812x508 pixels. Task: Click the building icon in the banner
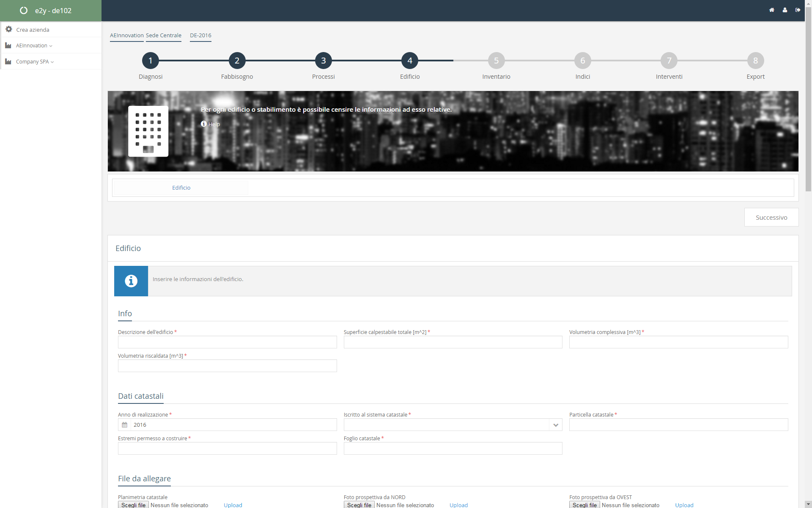coord(148,131)
